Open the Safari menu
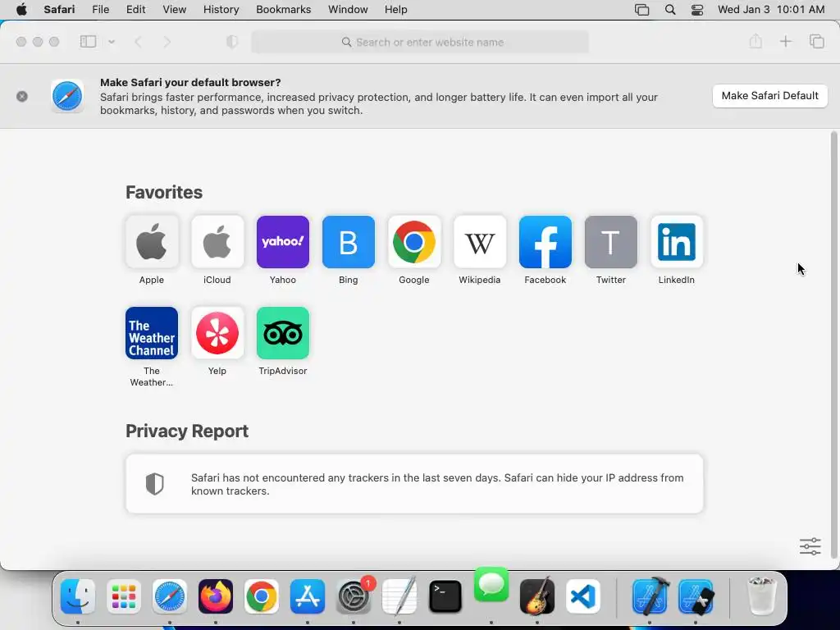 pyautogui.click(x=59, y=10)
